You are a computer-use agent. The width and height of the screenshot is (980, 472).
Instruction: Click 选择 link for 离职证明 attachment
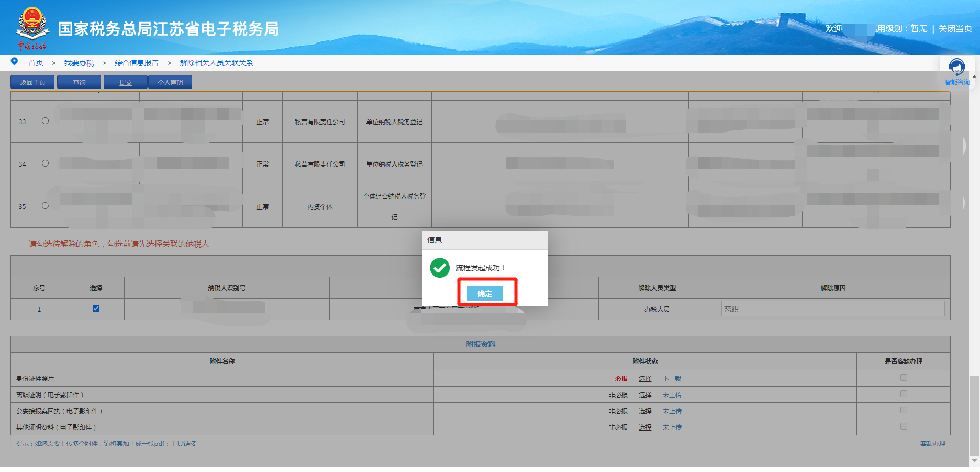click(x=644, y=394)
